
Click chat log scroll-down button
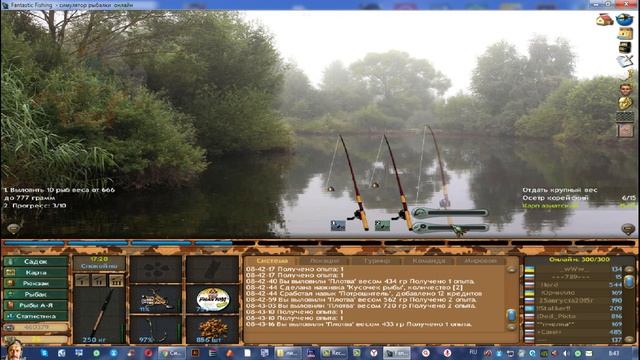(x=511, y=327)
